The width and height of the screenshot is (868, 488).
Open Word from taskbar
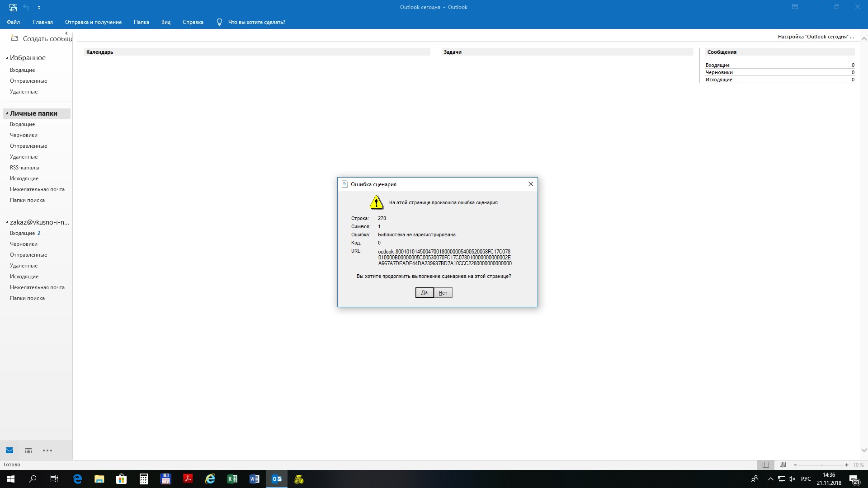click(255, 479)
